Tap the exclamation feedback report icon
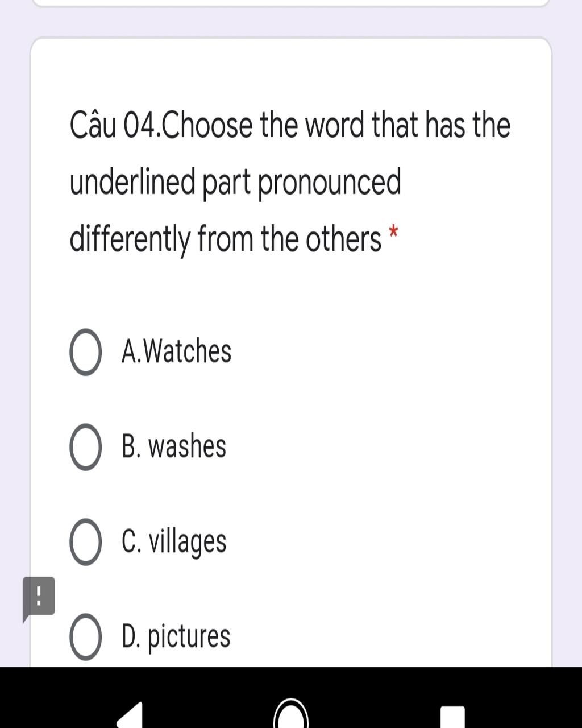The height and width of the screenshot is (728, 582). tap(39, 597)
